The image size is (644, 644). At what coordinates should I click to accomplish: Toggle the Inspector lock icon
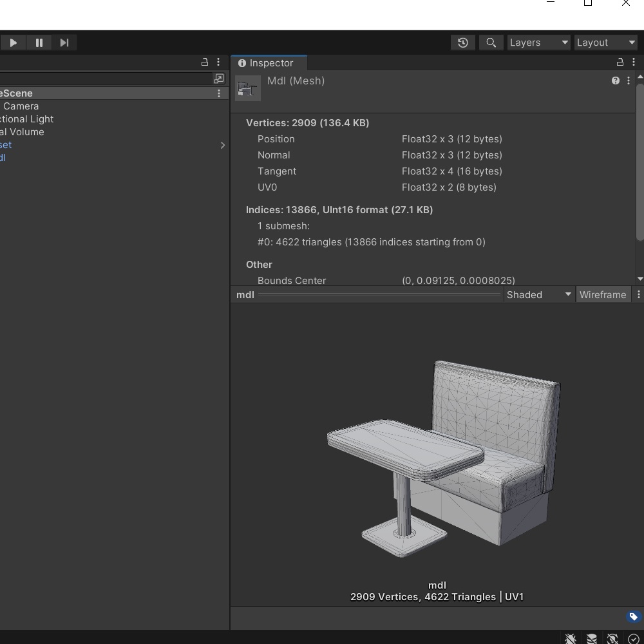click(x=620, y=62)
